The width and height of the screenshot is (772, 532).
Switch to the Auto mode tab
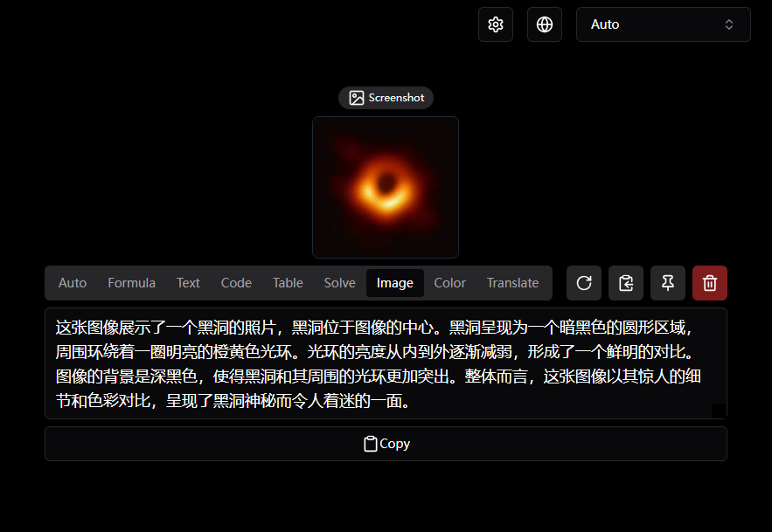73,283
